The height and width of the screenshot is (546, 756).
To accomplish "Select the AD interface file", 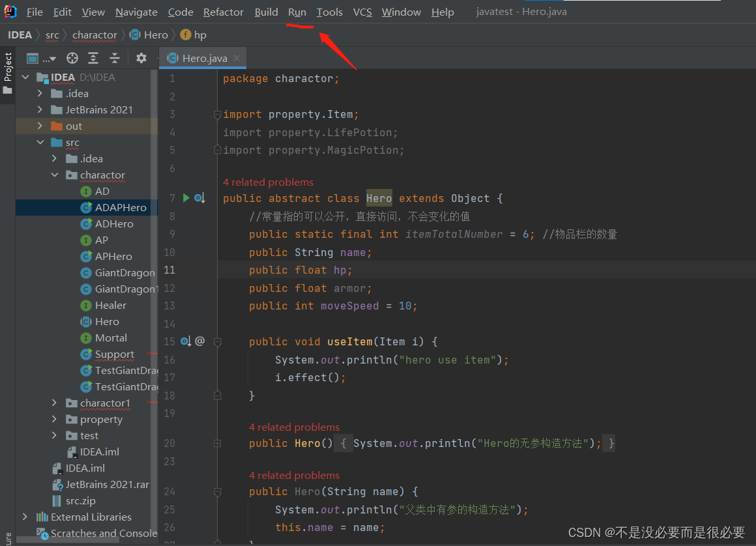I will 95,192.
